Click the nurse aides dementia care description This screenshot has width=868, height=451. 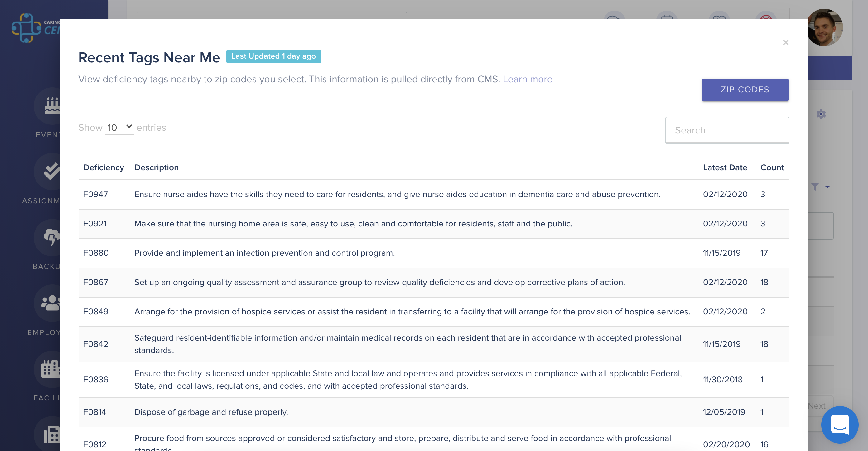(x=397, y=195)
